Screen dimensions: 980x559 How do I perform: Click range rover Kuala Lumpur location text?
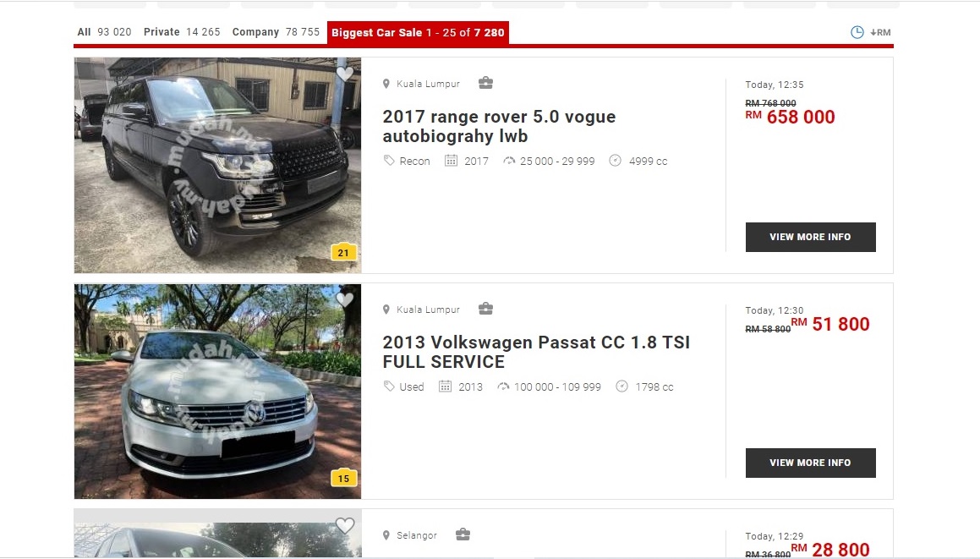pyautogui.click(x=428, y=84)
